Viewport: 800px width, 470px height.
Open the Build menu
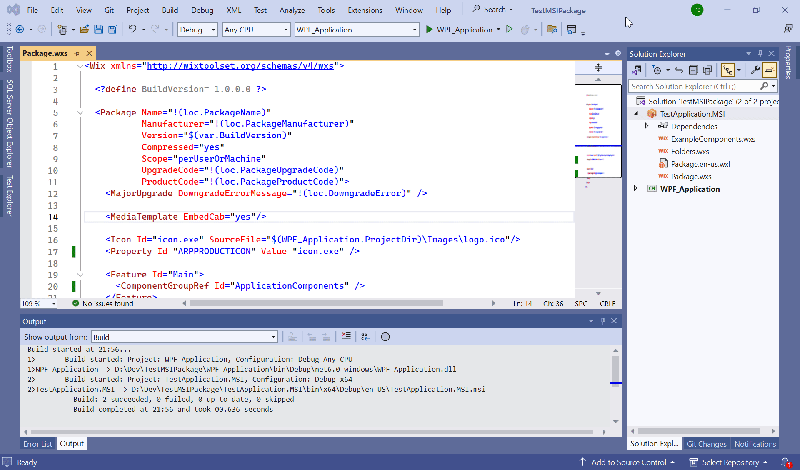170,10
